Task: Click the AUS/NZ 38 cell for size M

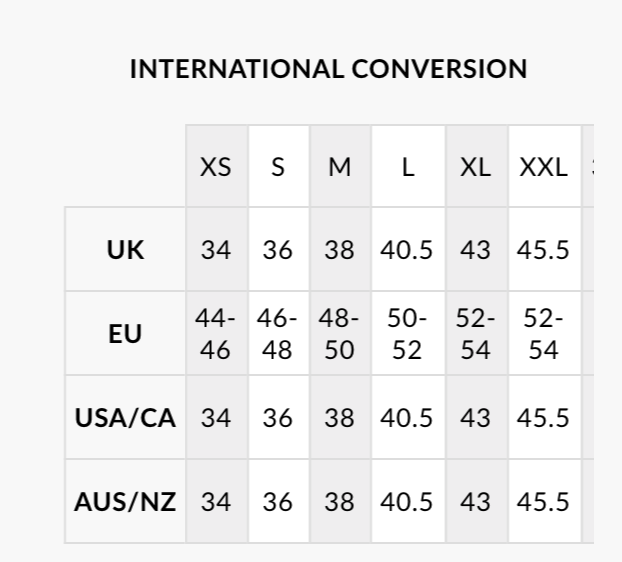Action: 340,501
